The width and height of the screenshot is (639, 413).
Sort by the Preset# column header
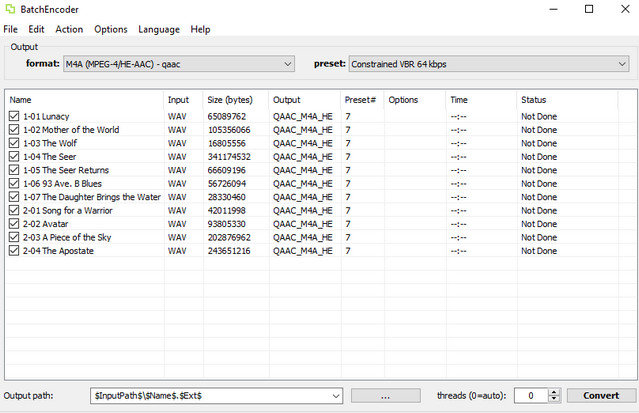click(362, 100)
